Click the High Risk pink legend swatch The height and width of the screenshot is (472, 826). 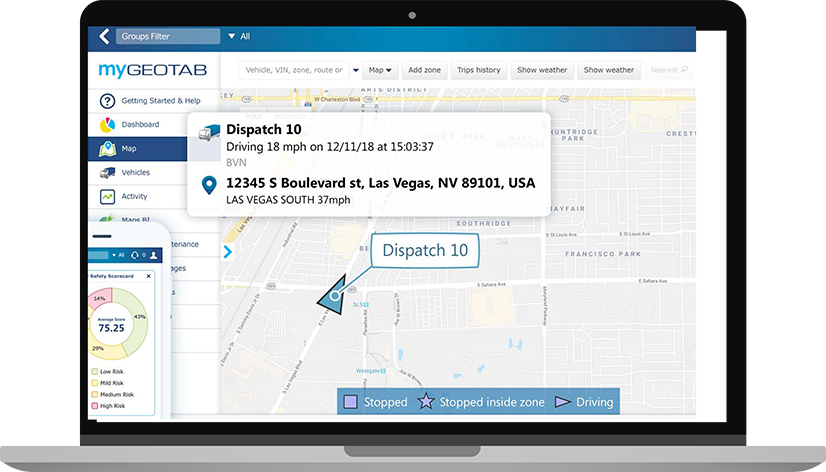tap(95, 406)
